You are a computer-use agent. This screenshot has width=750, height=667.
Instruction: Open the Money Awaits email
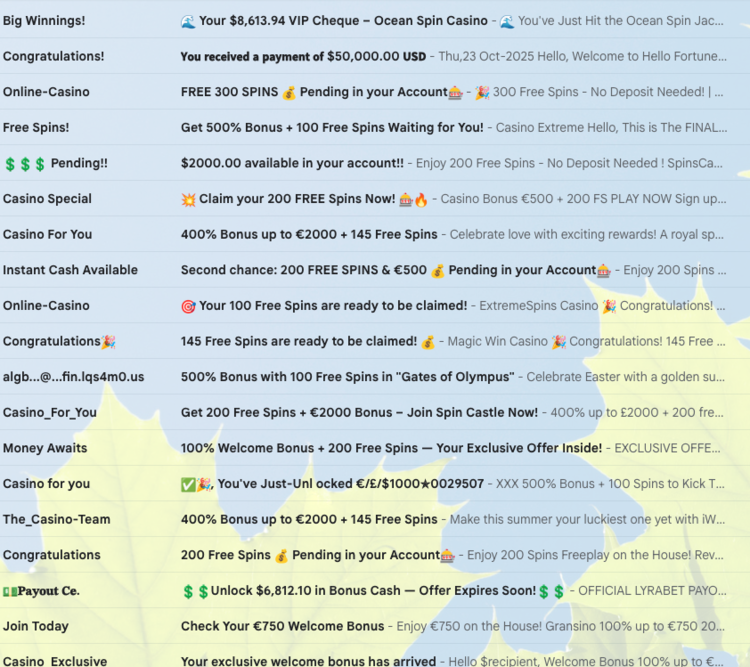point(45,448)
